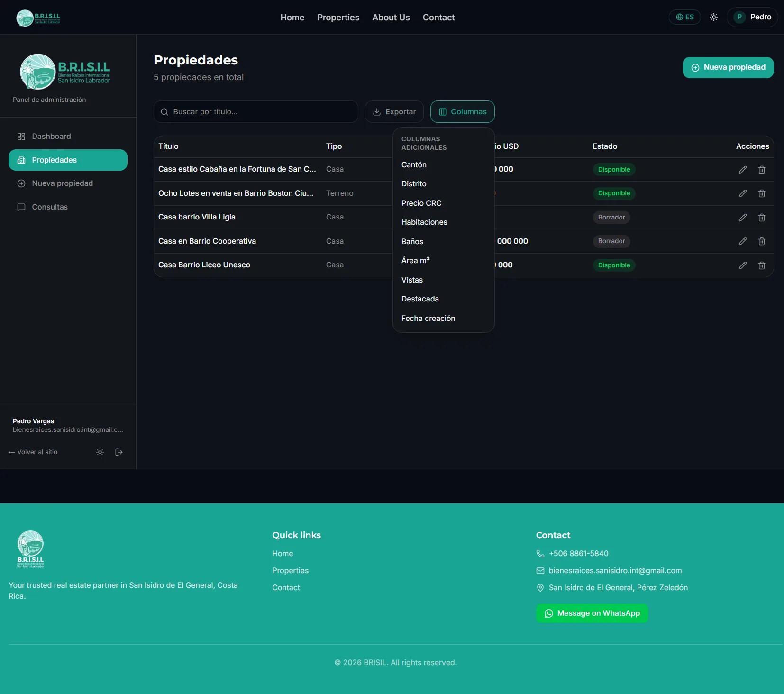Click the Exportar button
The width and height of the screenshot is (784, 694).
tap(394, 112)
